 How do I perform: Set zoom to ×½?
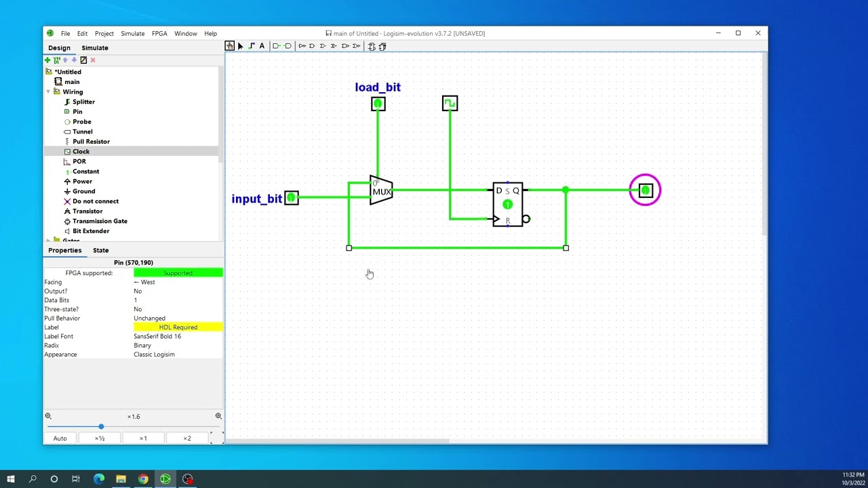99,439
